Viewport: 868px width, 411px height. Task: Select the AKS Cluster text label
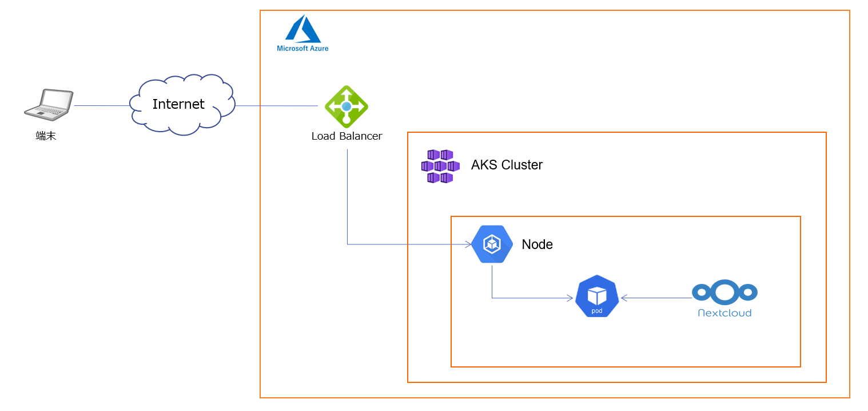[507, 165]
